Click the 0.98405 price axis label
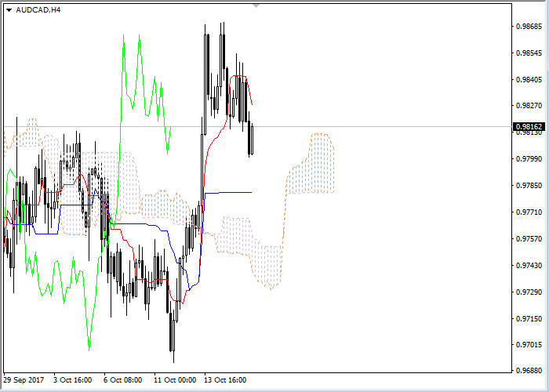This screenshot has width=549, height=392. click(529, 80)
